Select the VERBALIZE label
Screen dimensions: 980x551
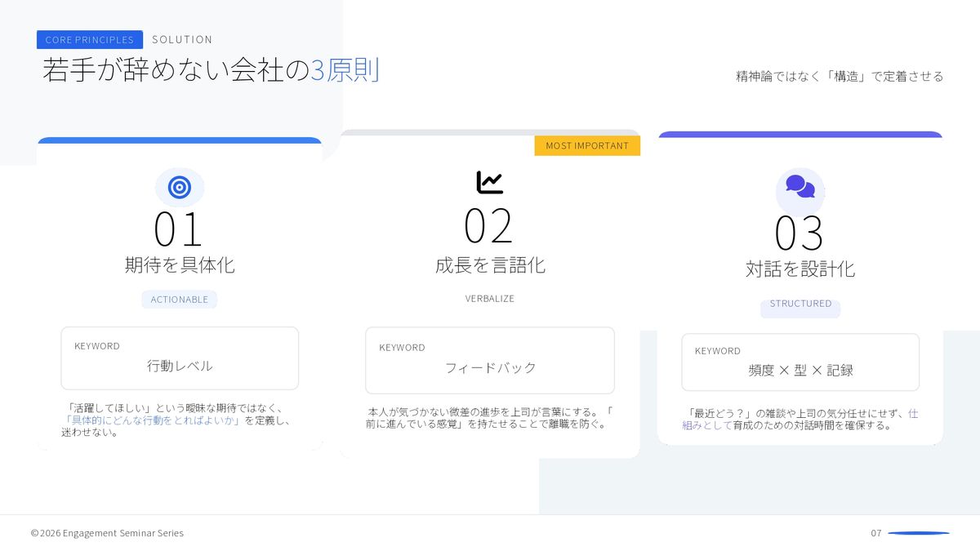[490, 299]
